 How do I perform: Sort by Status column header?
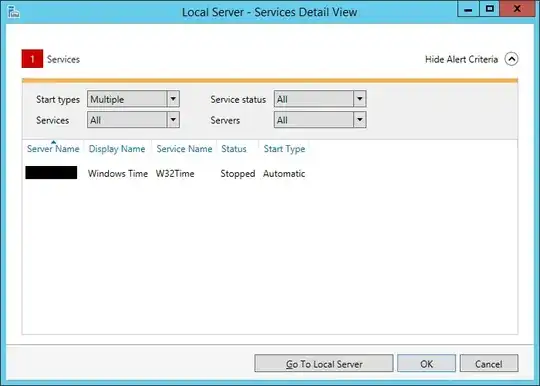(x=234, y=149)
